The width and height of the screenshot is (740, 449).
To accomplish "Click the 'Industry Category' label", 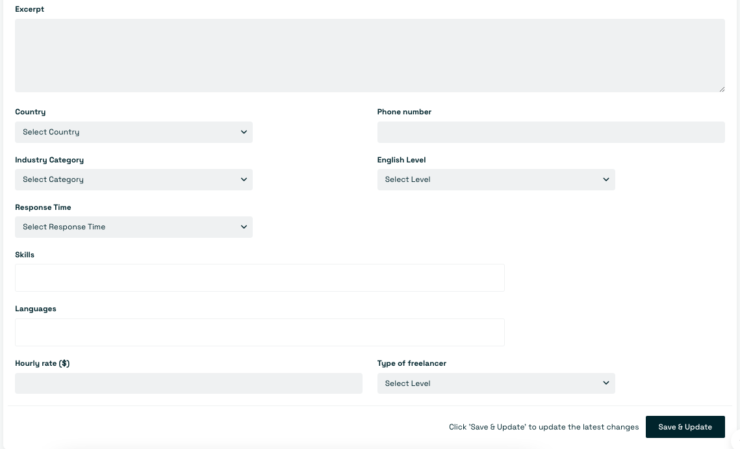I will [49, 160].
